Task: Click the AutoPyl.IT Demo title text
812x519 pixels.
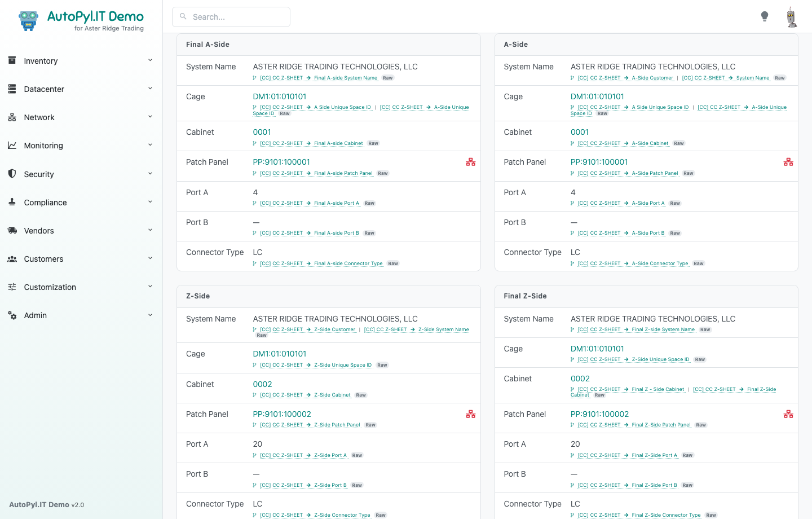Action: click(95, 16)
